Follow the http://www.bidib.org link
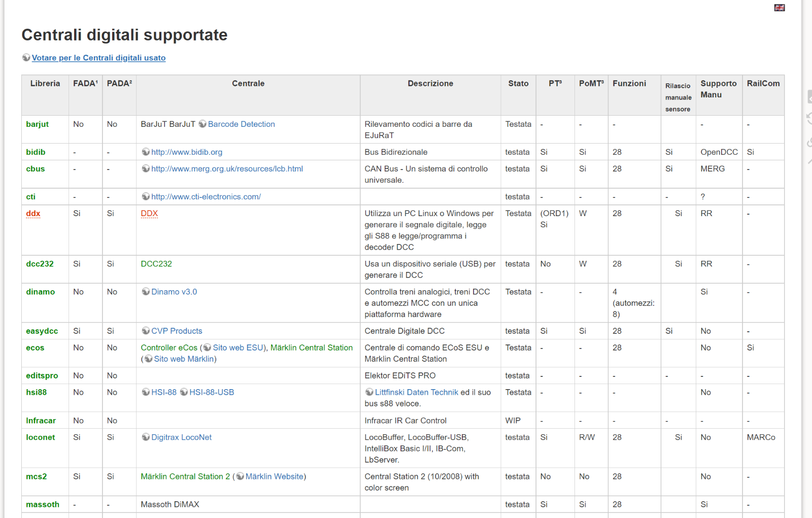Image resolution: width=812 pixels, height=518 pixels. pos(186,152)
